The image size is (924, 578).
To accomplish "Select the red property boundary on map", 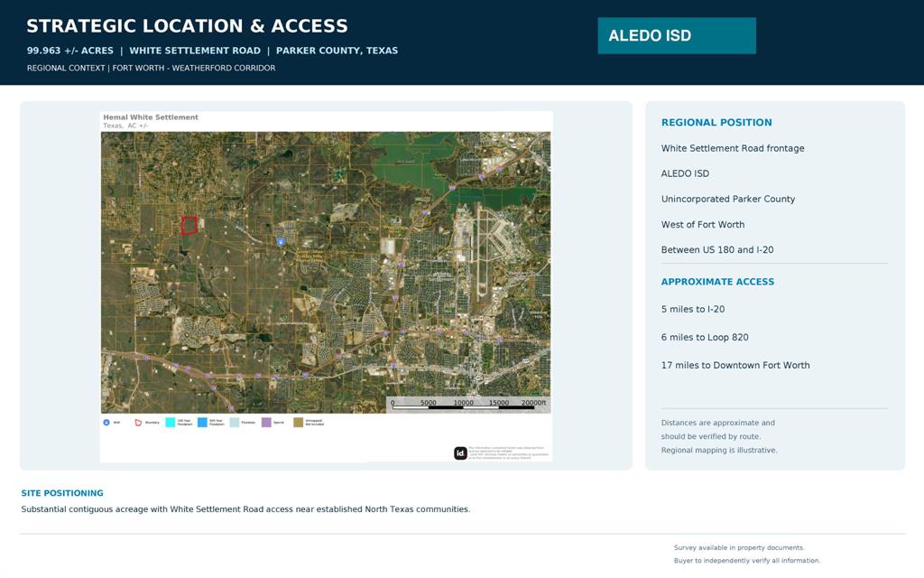I will pyautogui.click(x=189, y=225).
